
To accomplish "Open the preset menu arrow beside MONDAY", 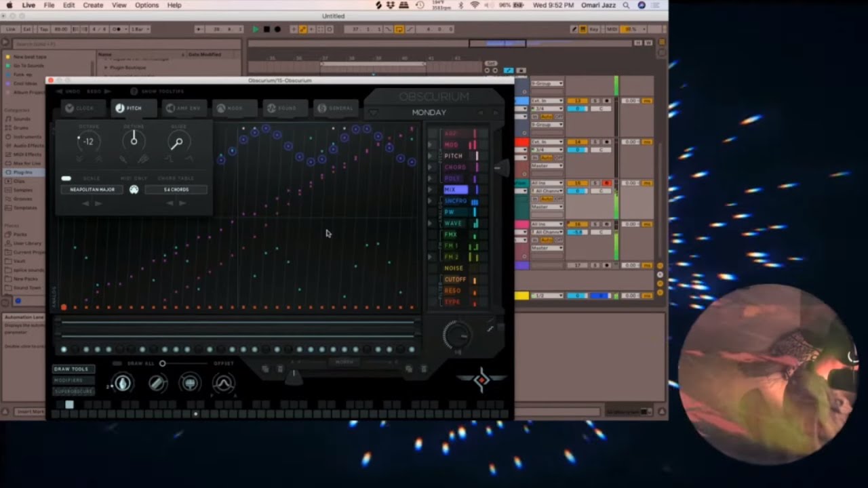I will click(x=372, y=113).
